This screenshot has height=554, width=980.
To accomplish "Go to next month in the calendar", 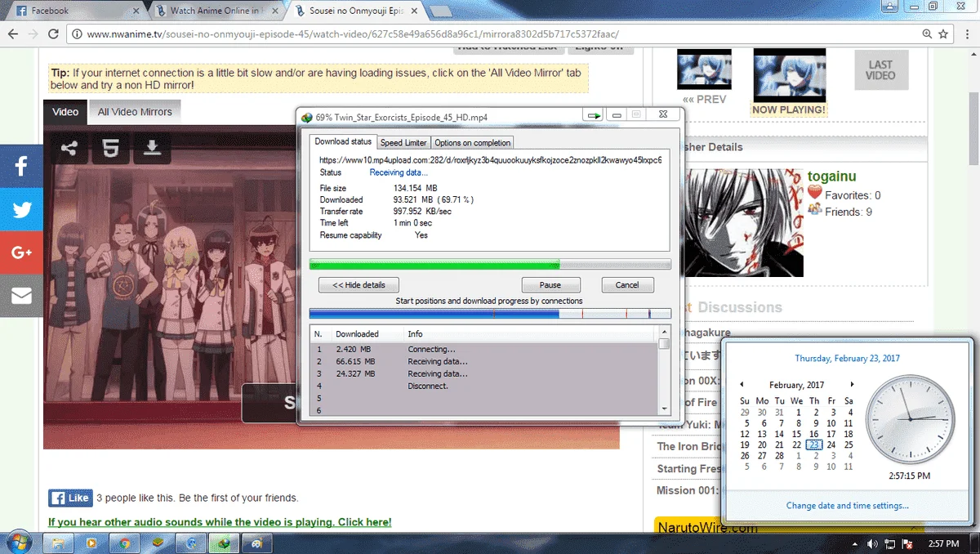I will (x=852, y=385).
